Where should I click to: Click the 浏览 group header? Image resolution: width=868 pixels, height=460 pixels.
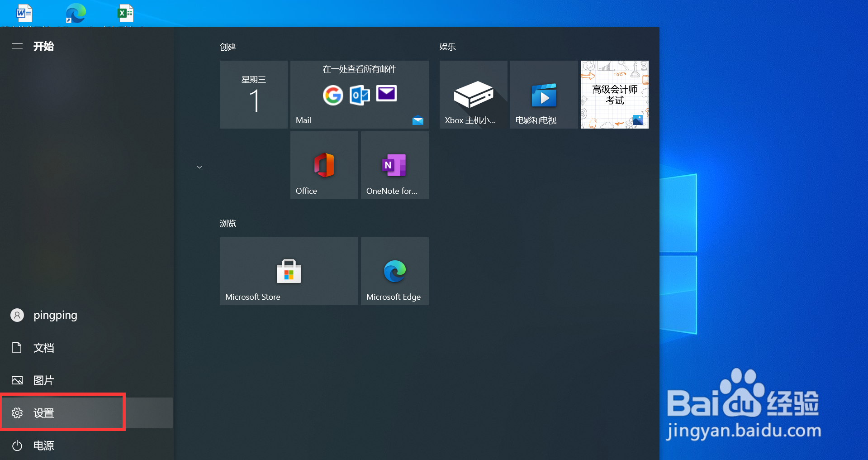pyautogui.click(x=228, y=224)
